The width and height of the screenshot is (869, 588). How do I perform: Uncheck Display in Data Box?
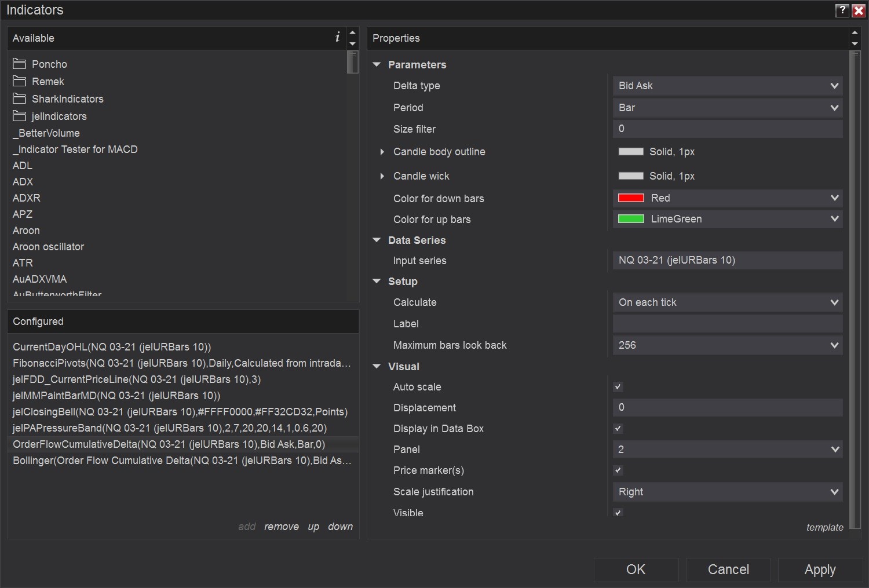click(618, 429)
